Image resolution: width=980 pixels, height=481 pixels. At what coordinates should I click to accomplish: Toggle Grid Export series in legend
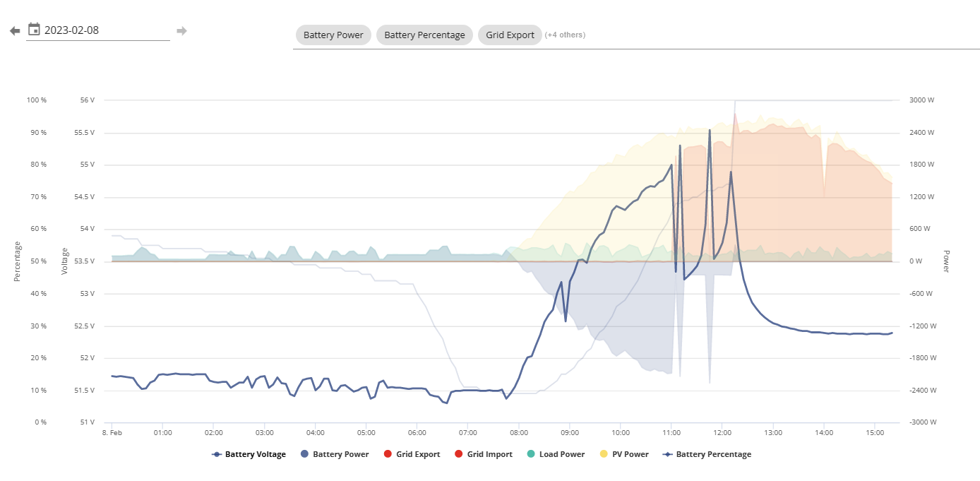(412, 454)
